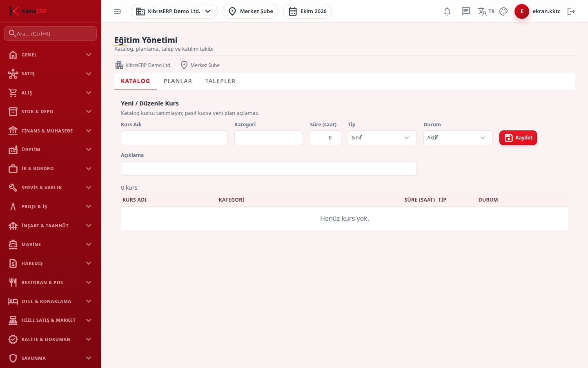
Task: Open the Durum dropdown showing Aktif
Action: (x=458, y=138)
